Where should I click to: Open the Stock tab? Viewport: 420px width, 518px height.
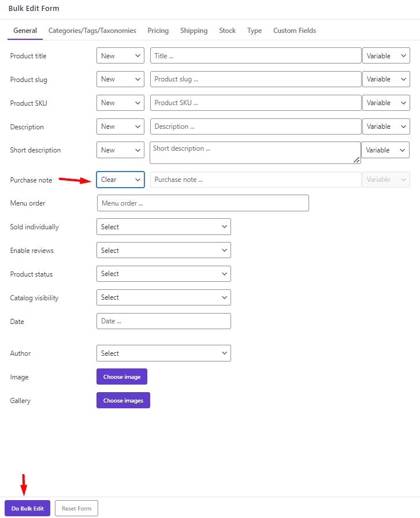[227, 31]
